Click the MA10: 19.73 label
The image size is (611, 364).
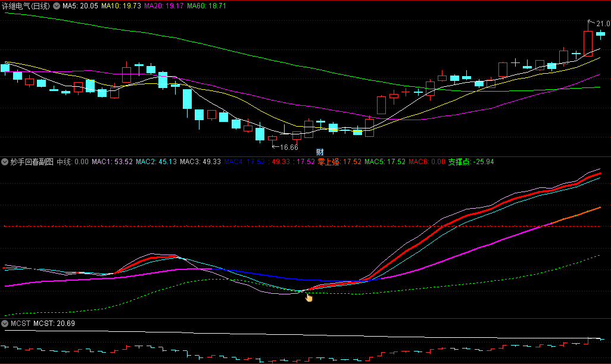121,6
